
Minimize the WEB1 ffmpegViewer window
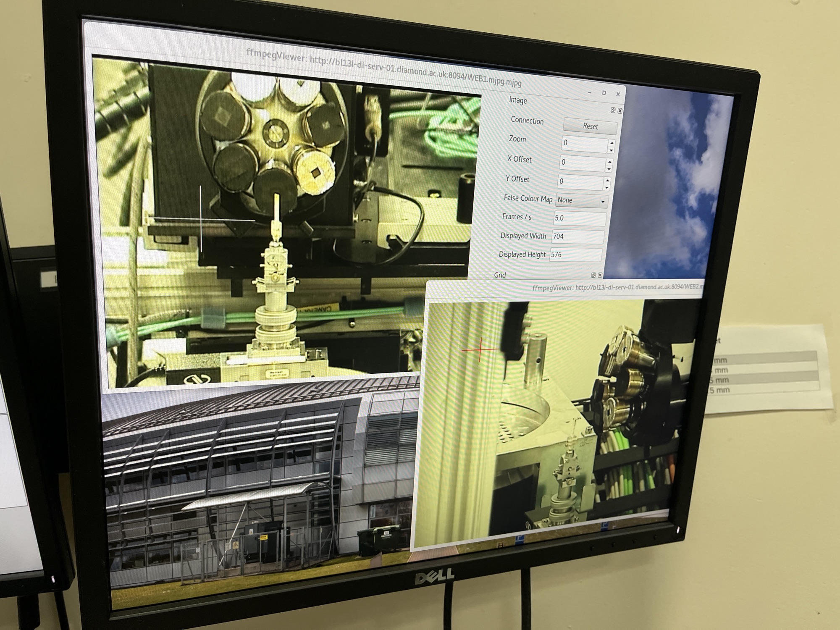[590, 92]
